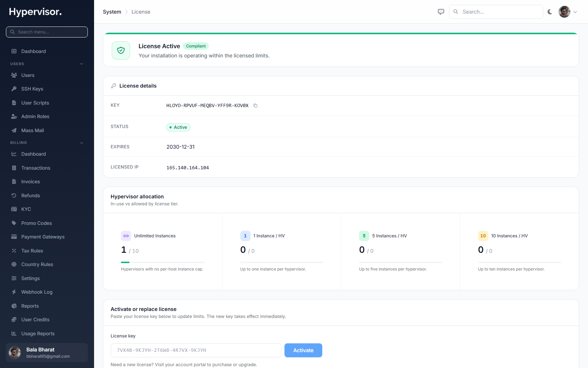This screenshot has width=588, height=368.
Task: Click the System breadcrumb link
Action: point(112,12)
